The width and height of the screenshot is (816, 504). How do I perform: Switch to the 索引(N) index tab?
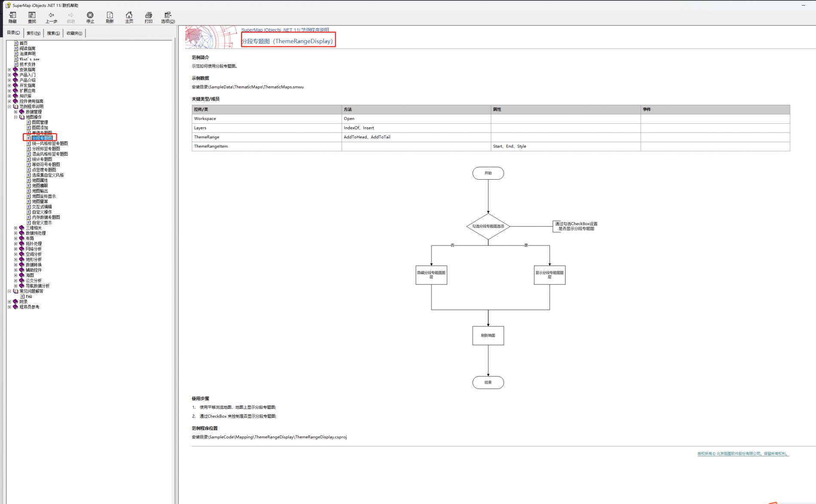34,33
